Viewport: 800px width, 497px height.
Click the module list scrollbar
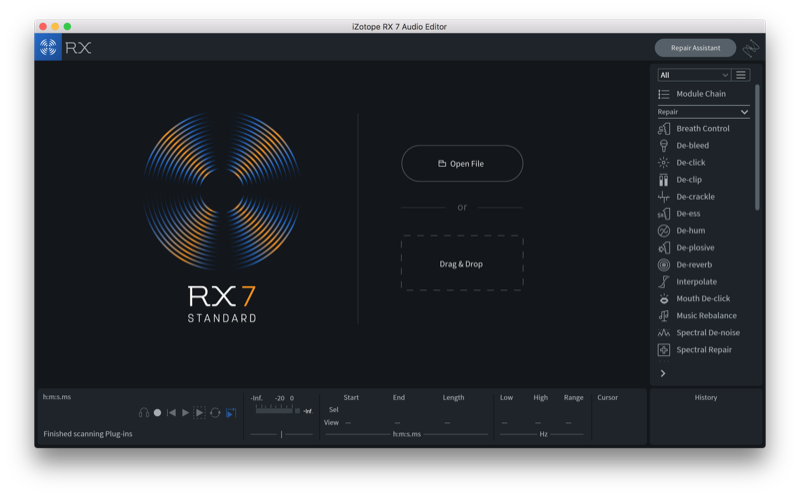[757, 148]
